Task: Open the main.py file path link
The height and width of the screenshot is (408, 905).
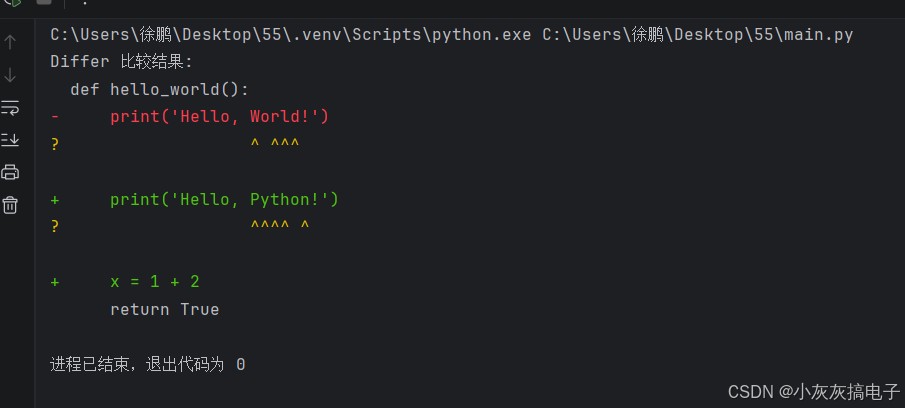Action: 697,35
